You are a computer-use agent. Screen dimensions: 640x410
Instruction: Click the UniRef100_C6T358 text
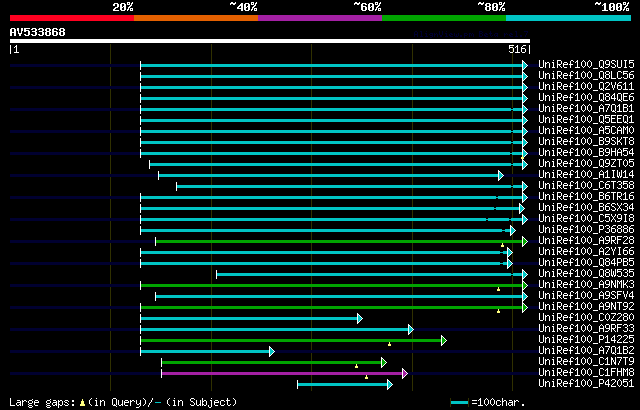click(x=586, y=186)
